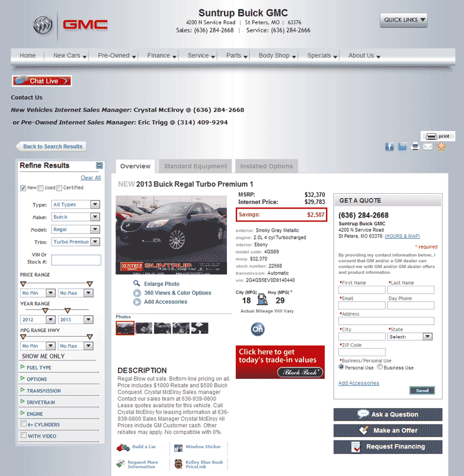Go Back to Search Results

click(52, 146)
